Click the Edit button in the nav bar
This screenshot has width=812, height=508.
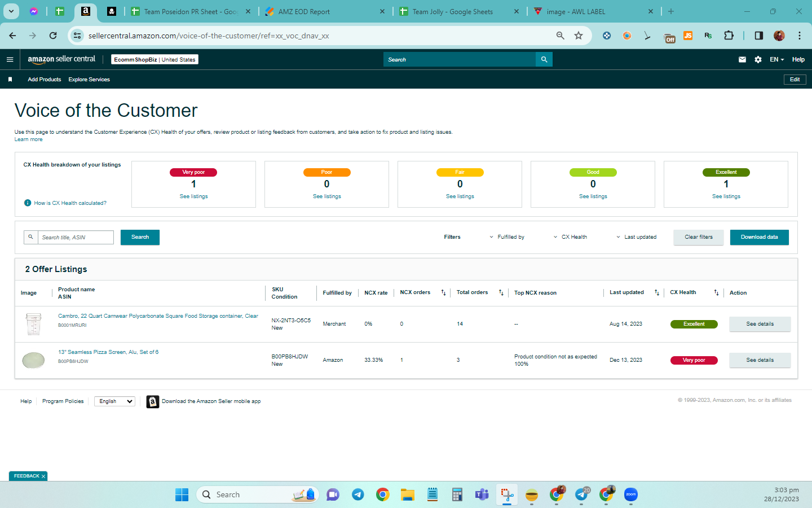[x=795, y=80]
